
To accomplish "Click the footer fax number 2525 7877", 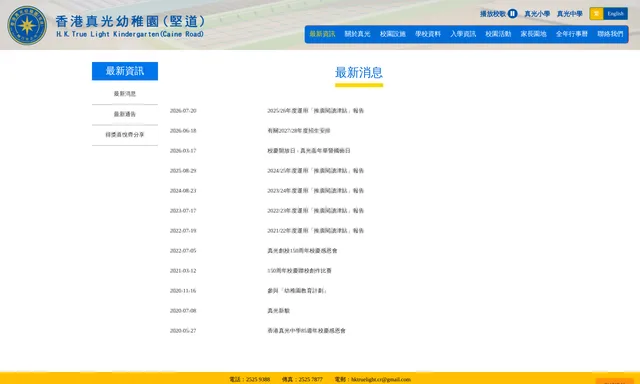I will (310, 380).
